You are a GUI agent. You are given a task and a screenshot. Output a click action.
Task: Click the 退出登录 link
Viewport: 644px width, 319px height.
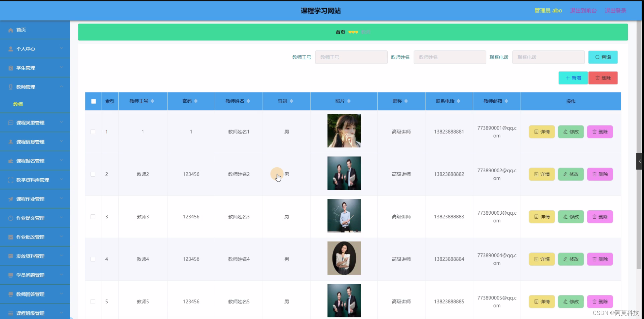615,10
